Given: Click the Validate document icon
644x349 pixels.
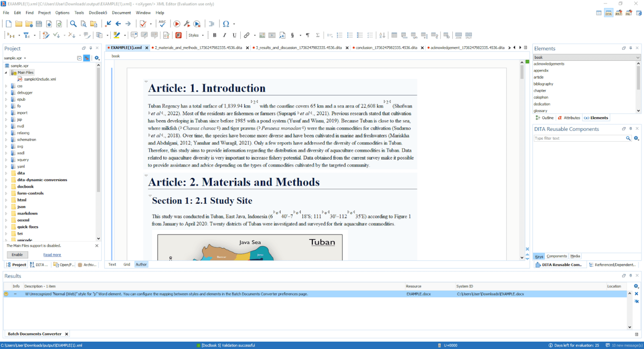Looking at the screenshot, I should [142, 23].
